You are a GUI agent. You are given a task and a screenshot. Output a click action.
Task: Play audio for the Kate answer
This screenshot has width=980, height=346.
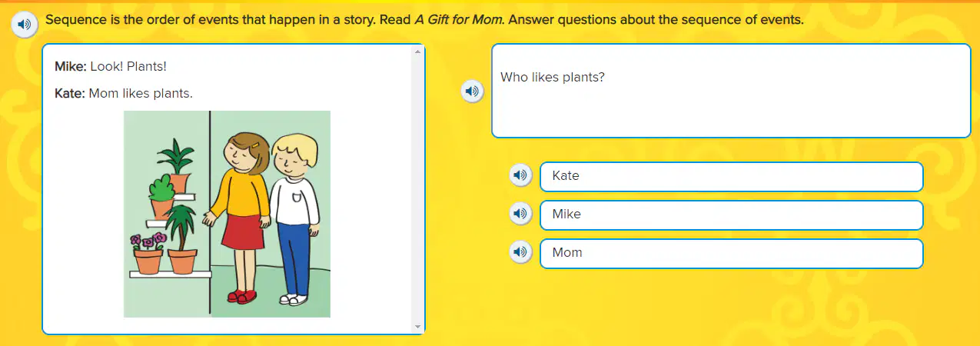click(521, 176)
